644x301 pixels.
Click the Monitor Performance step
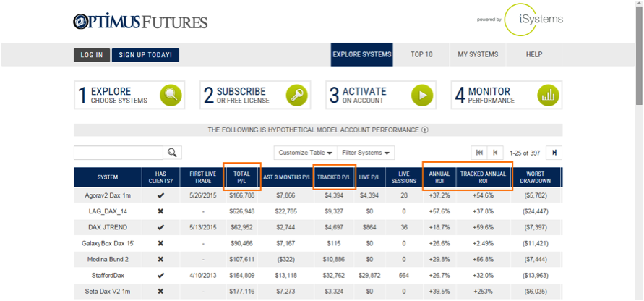[507, 95]
